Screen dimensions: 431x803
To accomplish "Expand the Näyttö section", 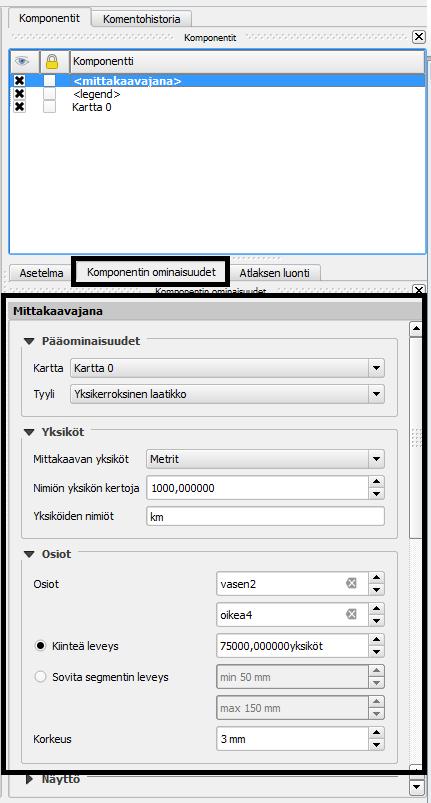I will coord(30,779).
